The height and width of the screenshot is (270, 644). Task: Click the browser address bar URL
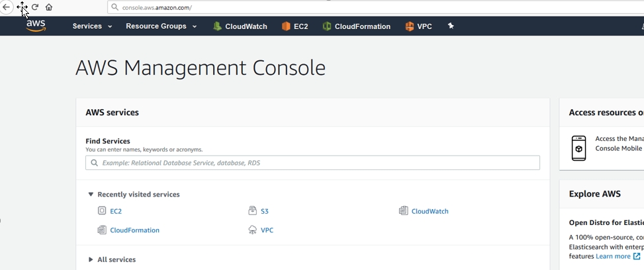(157, 7)
